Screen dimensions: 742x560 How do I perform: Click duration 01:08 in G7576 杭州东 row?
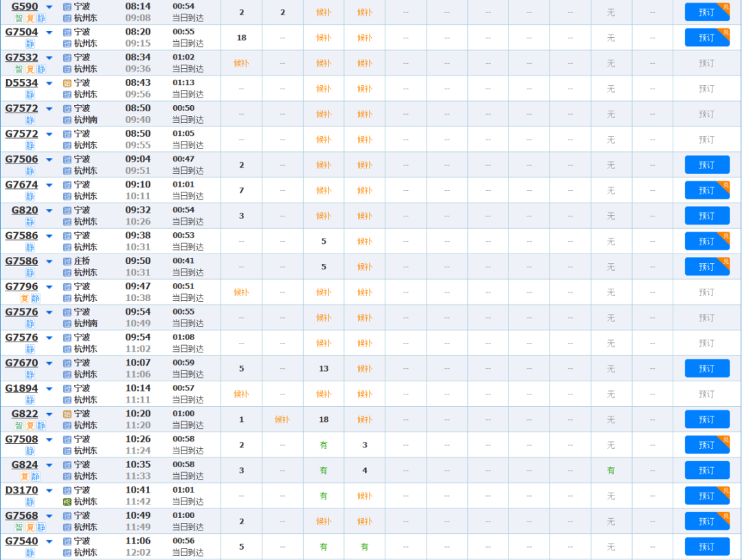click(x=183, y=337)
